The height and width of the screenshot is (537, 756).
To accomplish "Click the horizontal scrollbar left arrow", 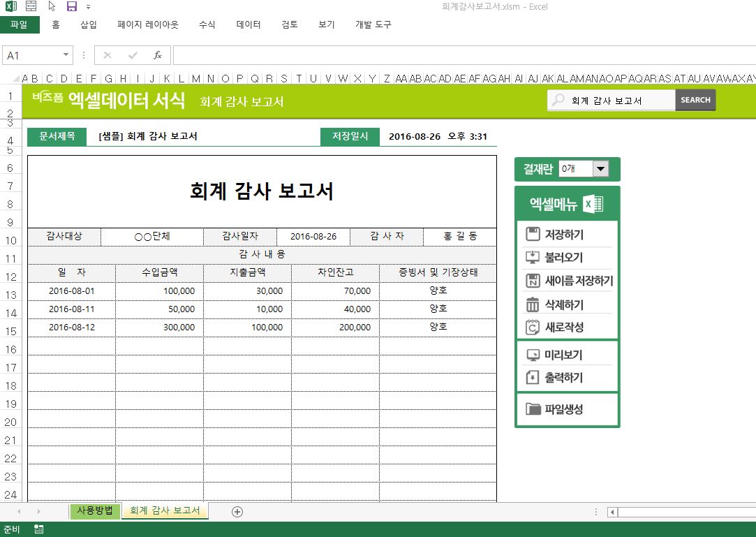I will pos(612,512).
